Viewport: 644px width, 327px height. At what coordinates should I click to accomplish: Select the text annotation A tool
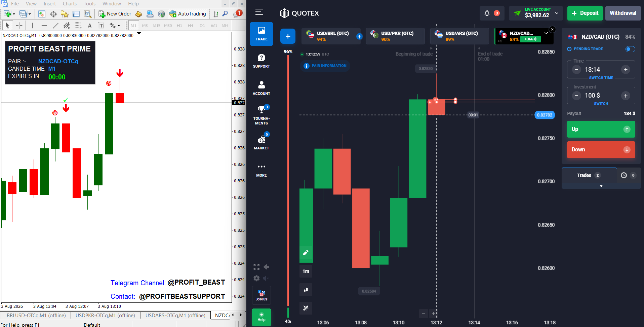89,25
